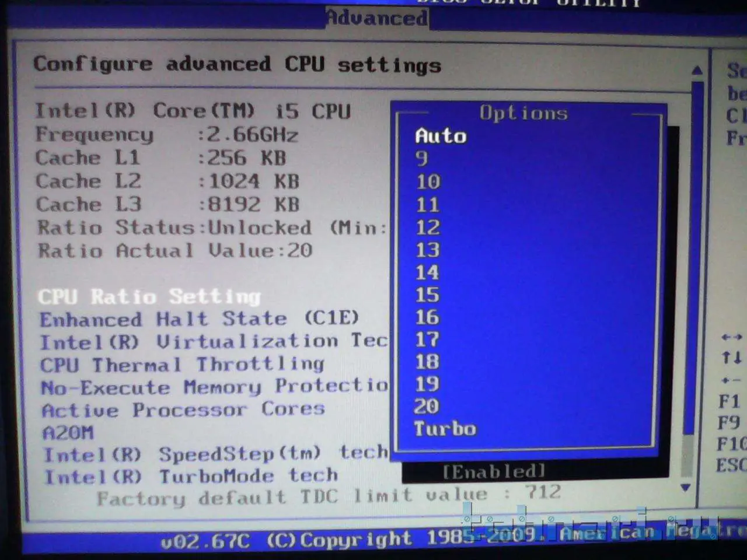Click the Ratio Actual Value:20 line
This screenshot has height=560, width=747.
175,251
